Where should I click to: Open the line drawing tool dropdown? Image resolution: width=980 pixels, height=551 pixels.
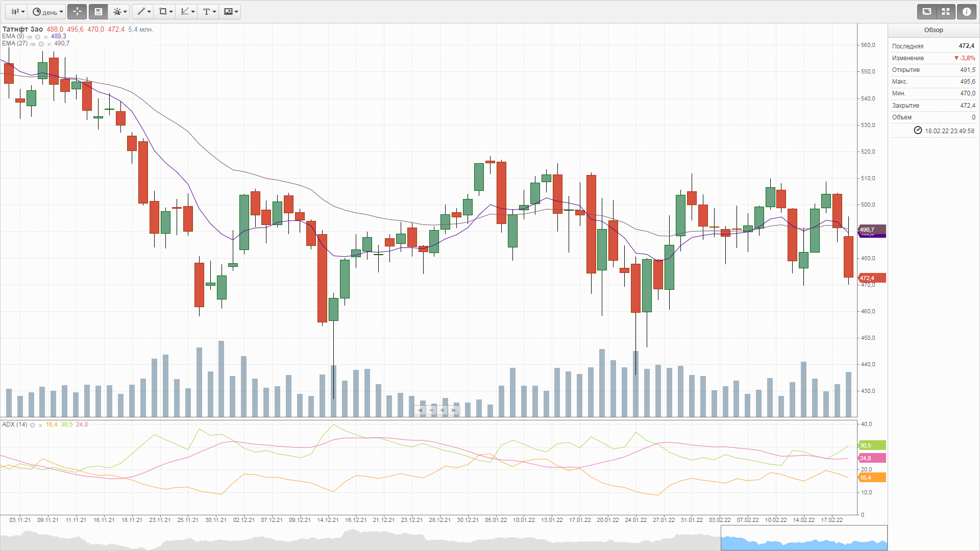coord(143,11)
